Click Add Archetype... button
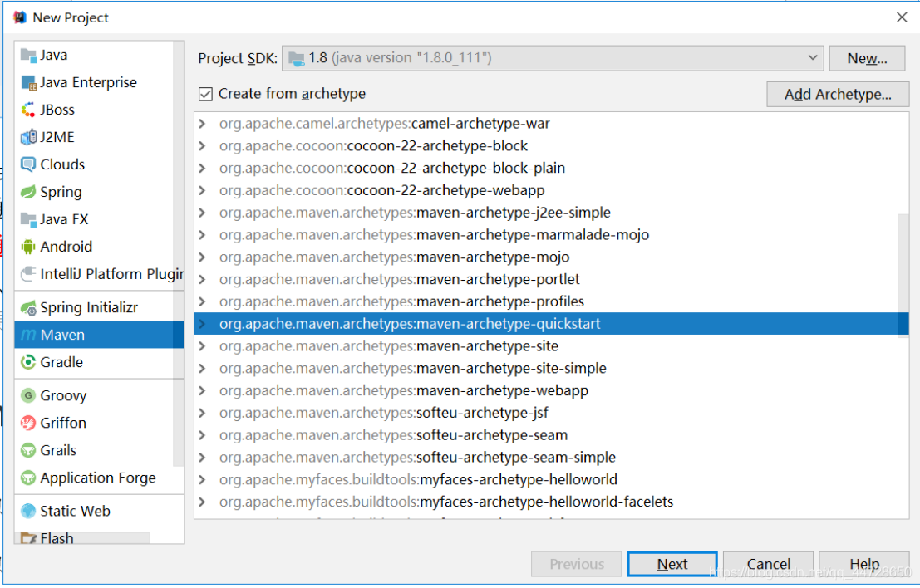This screenshot has height=588, width=920. 838,95
